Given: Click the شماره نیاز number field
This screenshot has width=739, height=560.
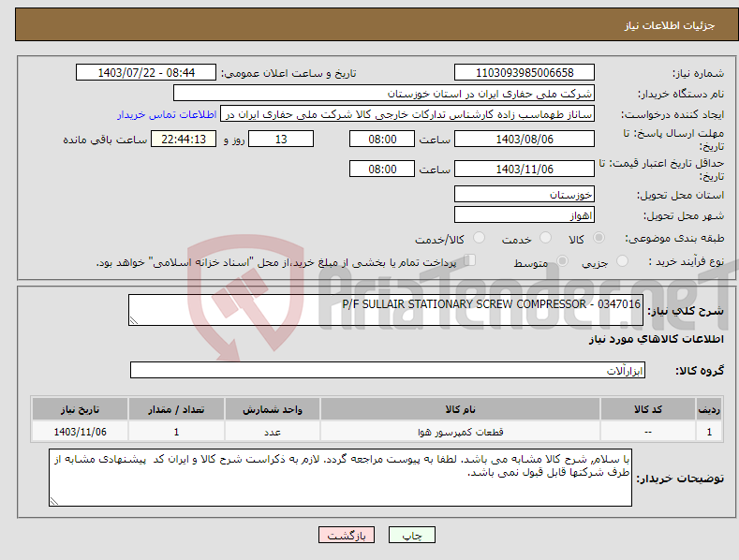Looking at the screenshot, I should click(x=525, y=73).
